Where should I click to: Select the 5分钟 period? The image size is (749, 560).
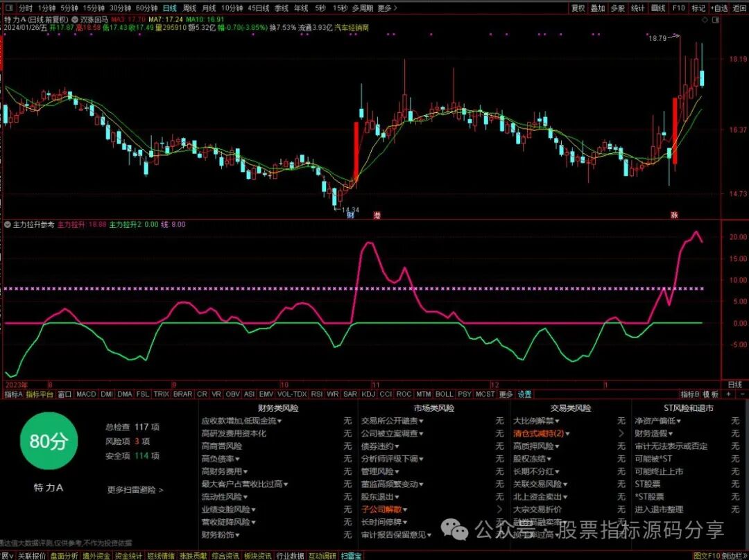[x=69, y=8]
